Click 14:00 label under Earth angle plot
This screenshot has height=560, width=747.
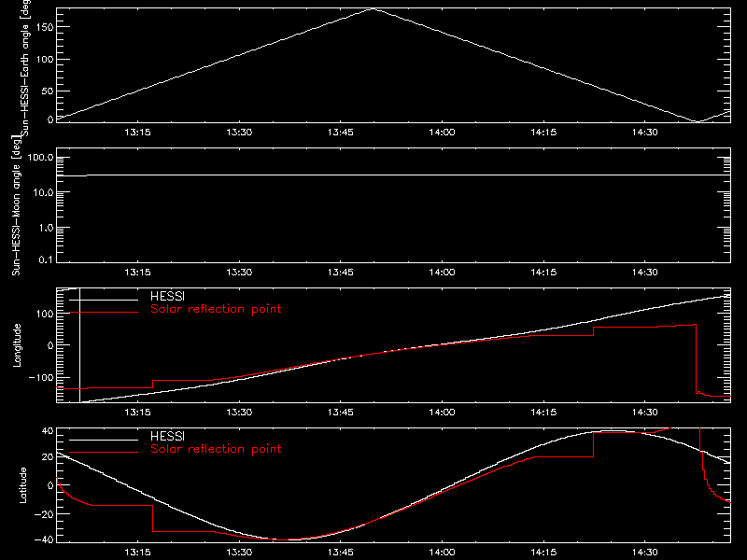[442, 133]
